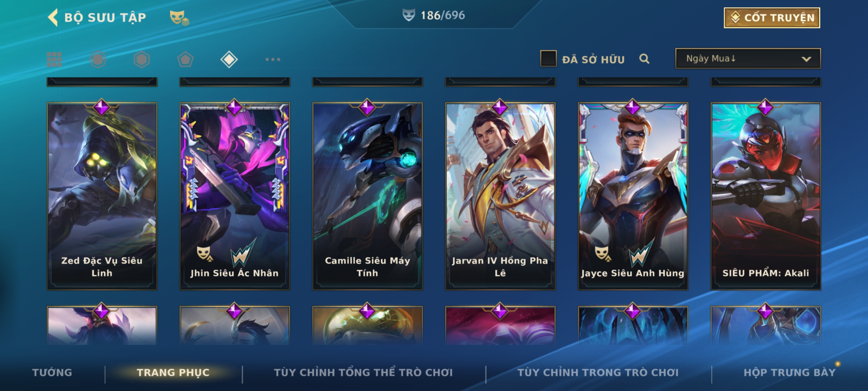Open Jarvan IV Hồng Pha Lê skin

coord(500,196)
